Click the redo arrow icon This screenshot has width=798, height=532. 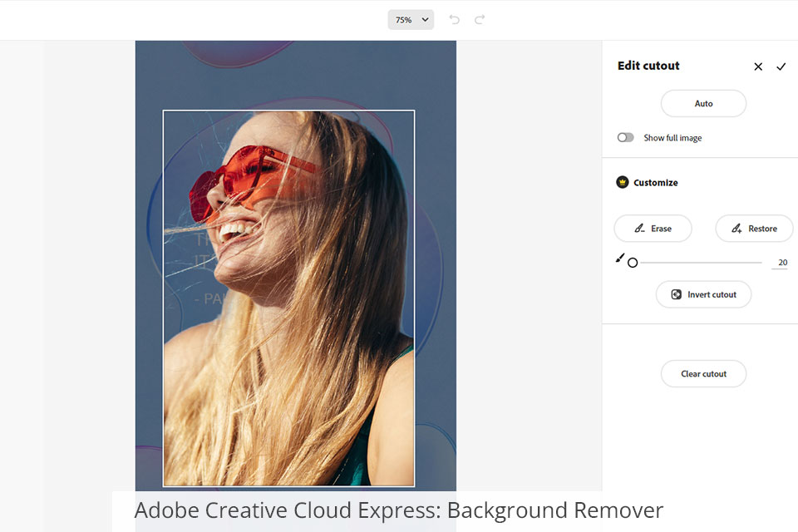click(480, 20)
